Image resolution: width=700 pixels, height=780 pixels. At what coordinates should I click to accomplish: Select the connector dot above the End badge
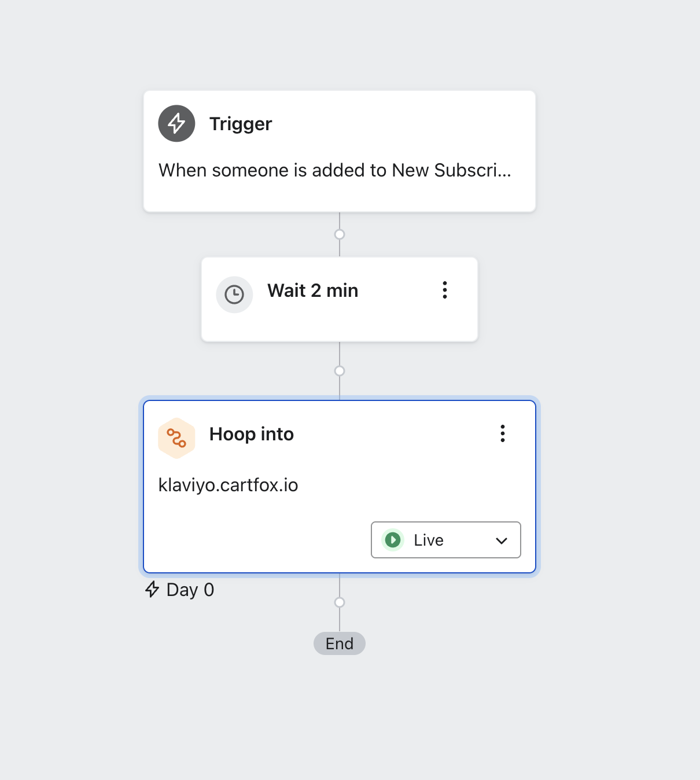coord(339,602)
